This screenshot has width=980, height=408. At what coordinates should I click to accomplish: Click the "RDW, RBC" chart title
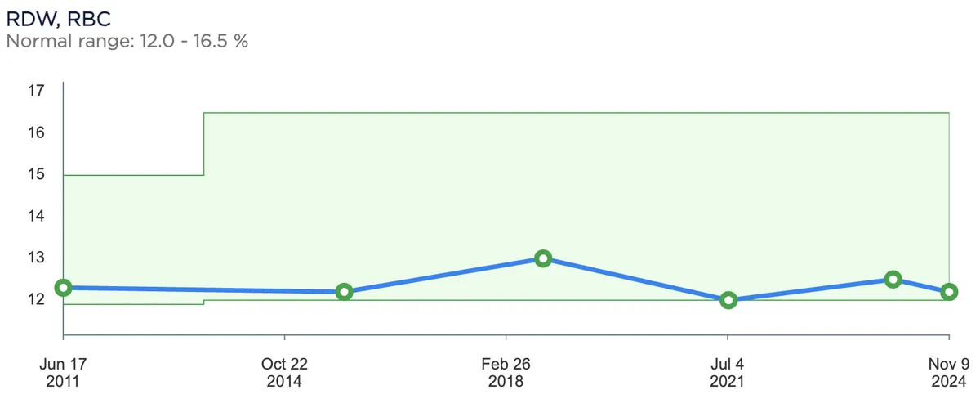pyautogui.click(x=58, y=18)
